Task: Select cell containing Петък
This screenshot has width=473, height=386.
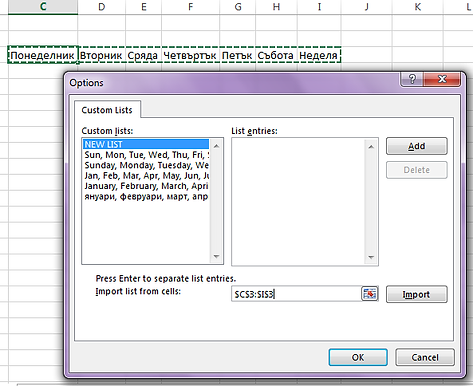Action: [x=237, y=55]
